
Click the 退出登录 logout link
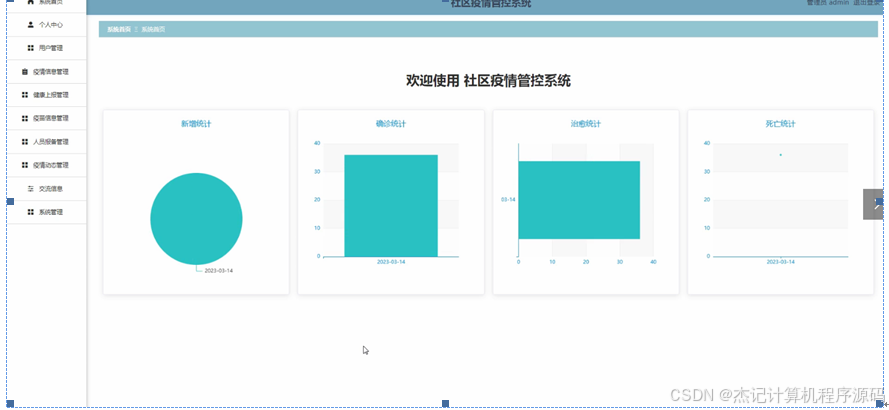coord(867,3)
